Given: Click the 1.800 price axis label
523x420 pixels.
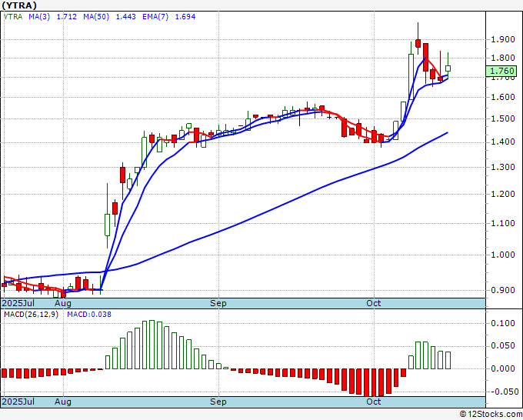Looking at the screenshot, I should tap(503, 58).
